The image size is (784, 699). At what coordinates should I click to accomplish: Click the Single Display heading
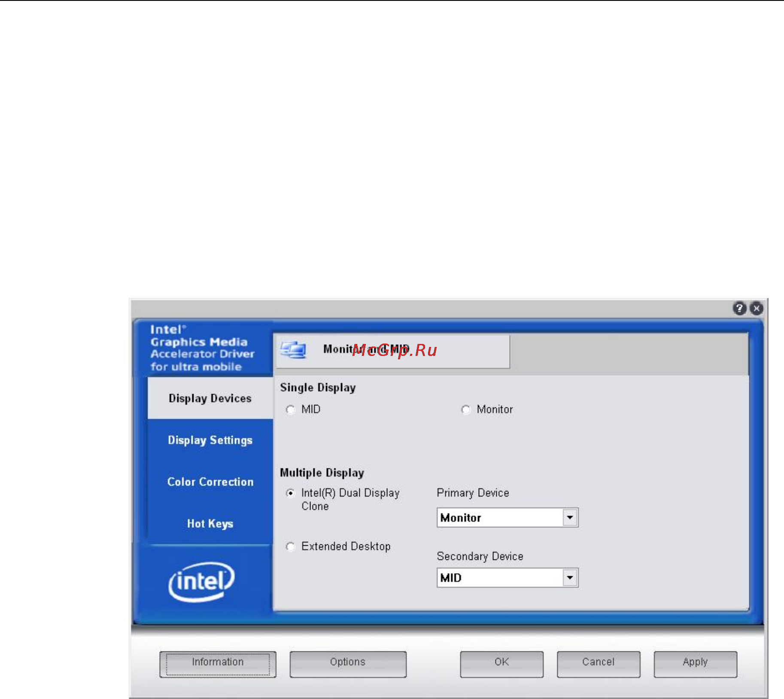coord(318,388)
